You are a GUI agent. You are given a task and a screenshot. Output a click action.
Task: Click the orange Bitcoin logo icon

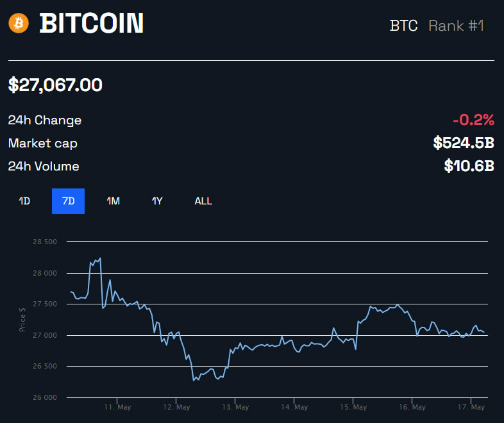[x=19, y=24]
